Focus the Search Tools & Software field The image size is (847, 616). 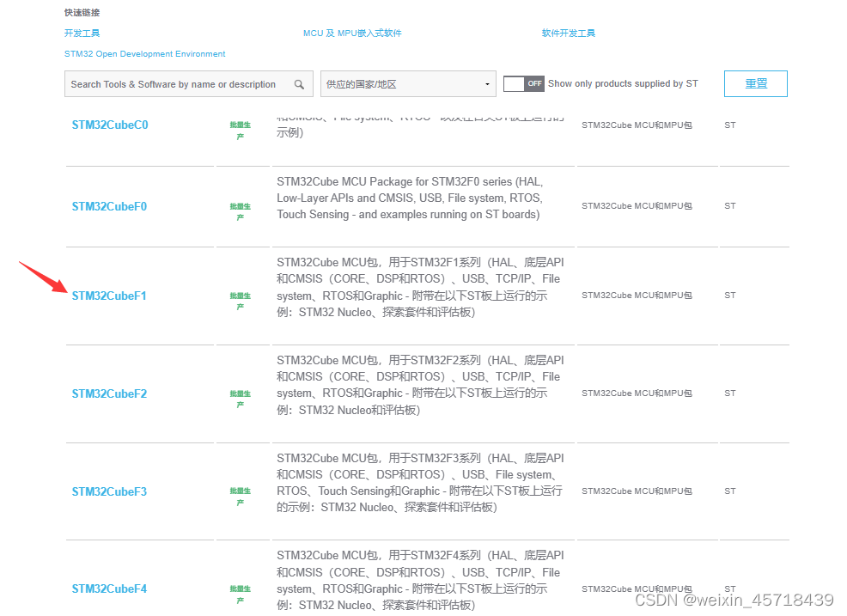(188, 83)
